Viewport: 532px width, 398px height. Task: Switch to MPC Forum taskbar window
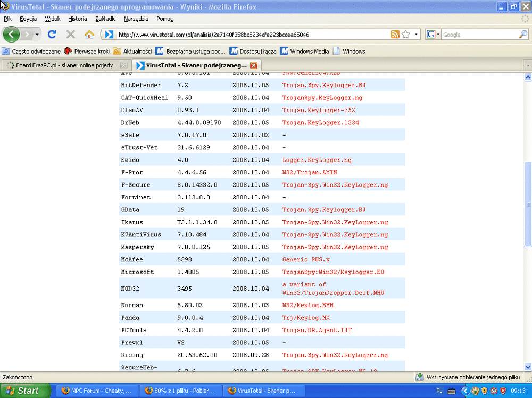97,391
